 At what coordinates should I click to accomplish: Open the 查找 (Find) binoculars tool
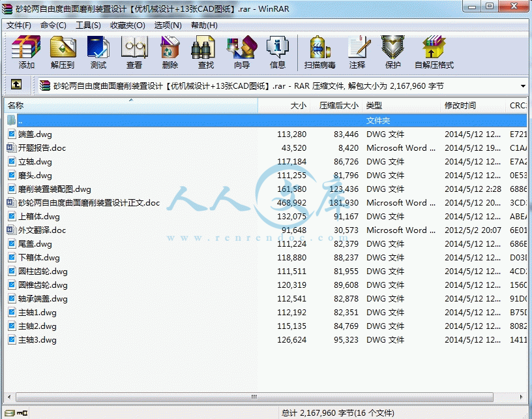(206, 52)
